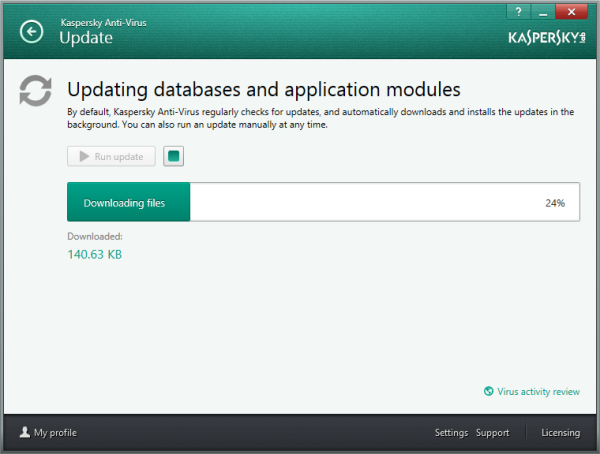Open Settings from the bottom bar

(451, 433)
